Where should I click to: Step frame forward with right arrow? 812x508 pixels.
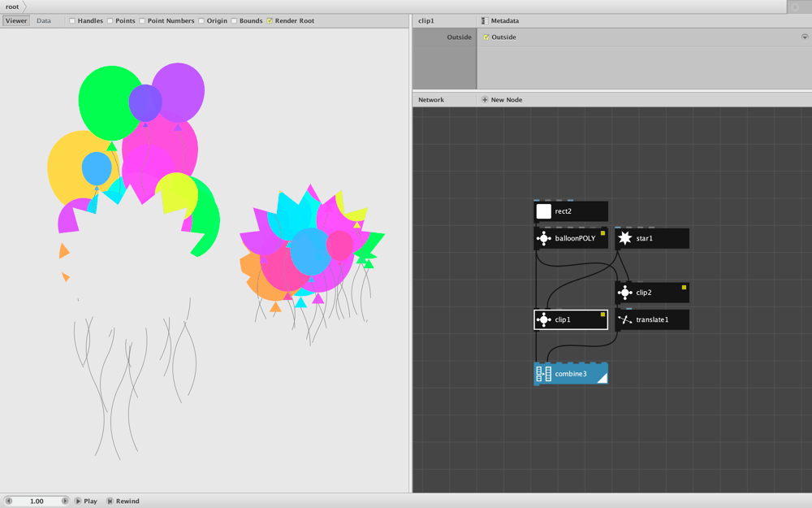[65, 501]
